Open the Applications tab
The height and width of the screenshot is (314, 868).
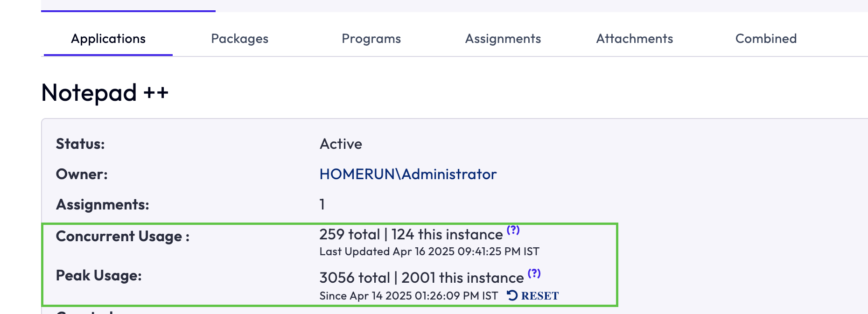pos(108,39)
